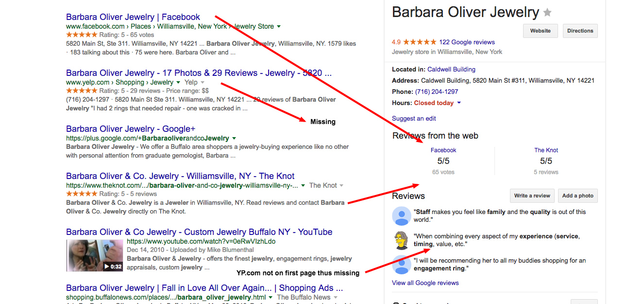Expand the Hours dropdown arrow

(459, 103)
